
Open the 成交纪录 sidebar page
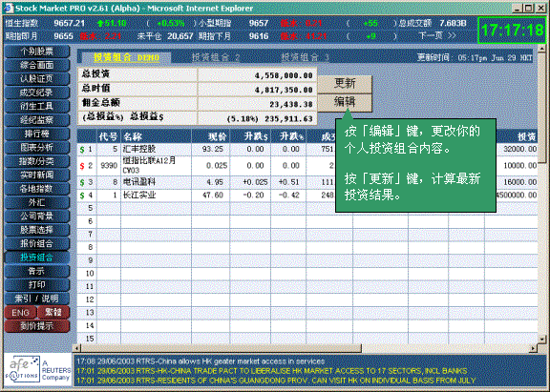[x=37, y=93]
